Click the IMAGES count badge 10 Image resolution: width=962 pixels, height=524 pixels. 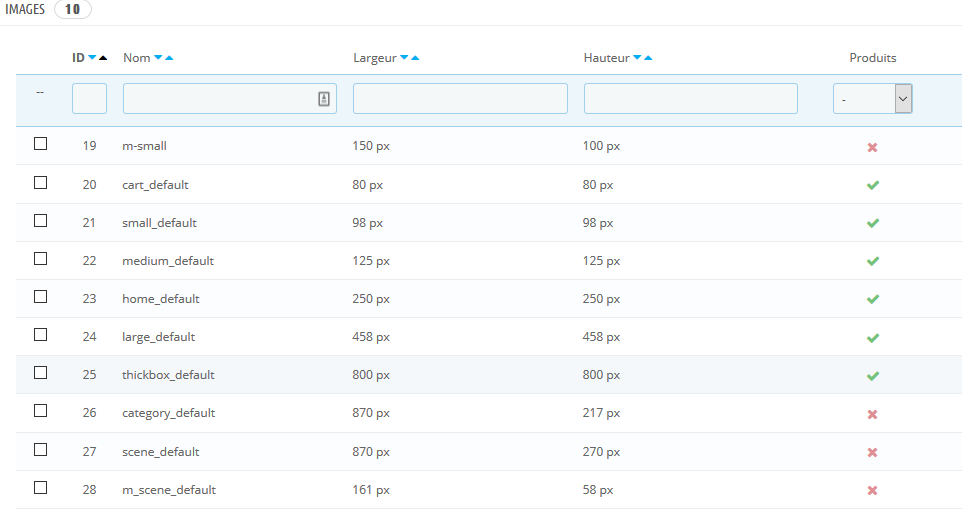pos(72,9)
